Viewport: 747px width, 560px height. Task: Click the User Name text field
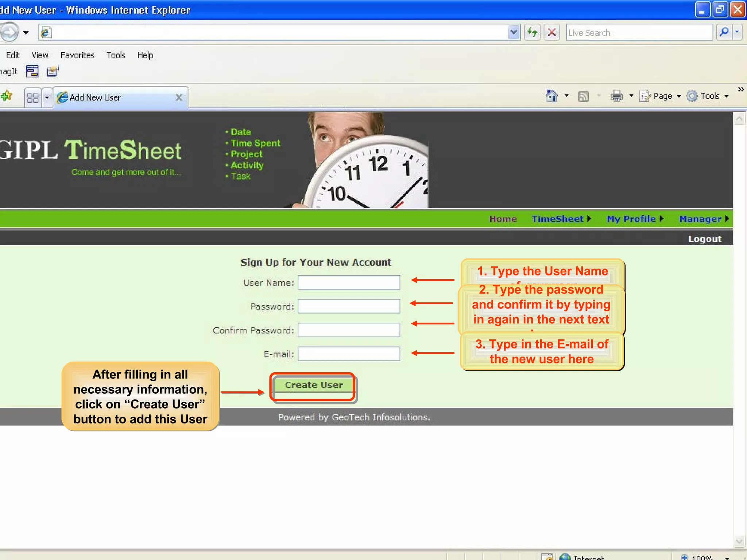pos(349,283)
